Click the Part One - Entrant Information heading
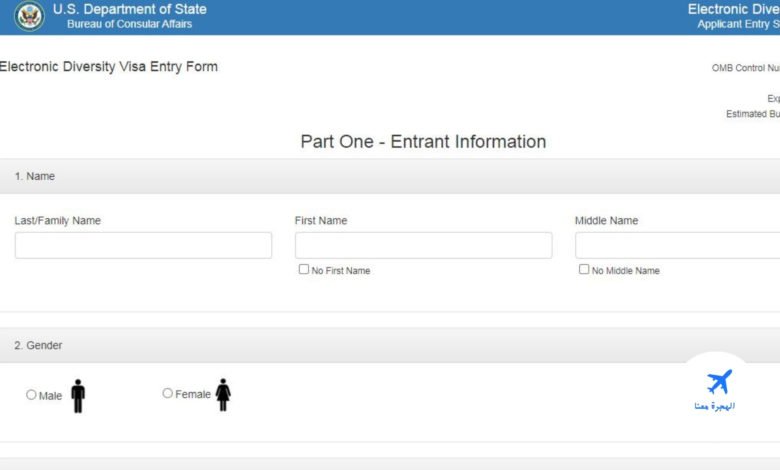The width and height of the screenshot is (780, 470). (x=423, y=142)
